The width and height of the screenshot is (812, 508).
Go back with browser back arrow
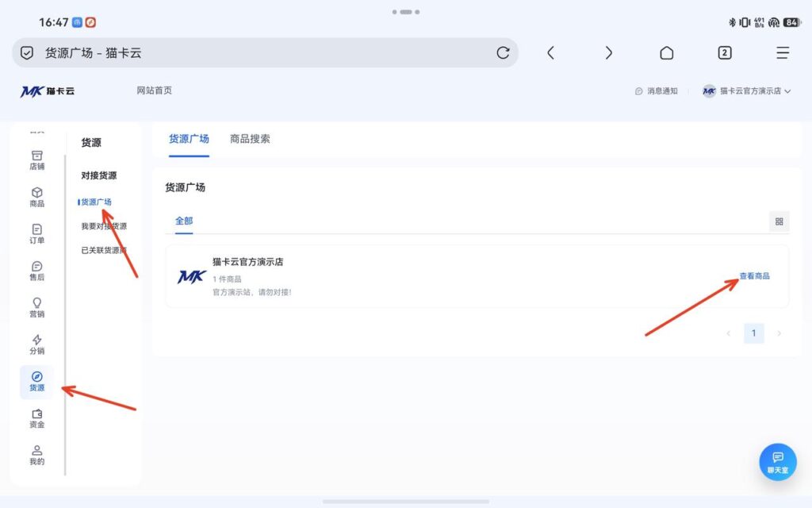click(x=550, y=53)
